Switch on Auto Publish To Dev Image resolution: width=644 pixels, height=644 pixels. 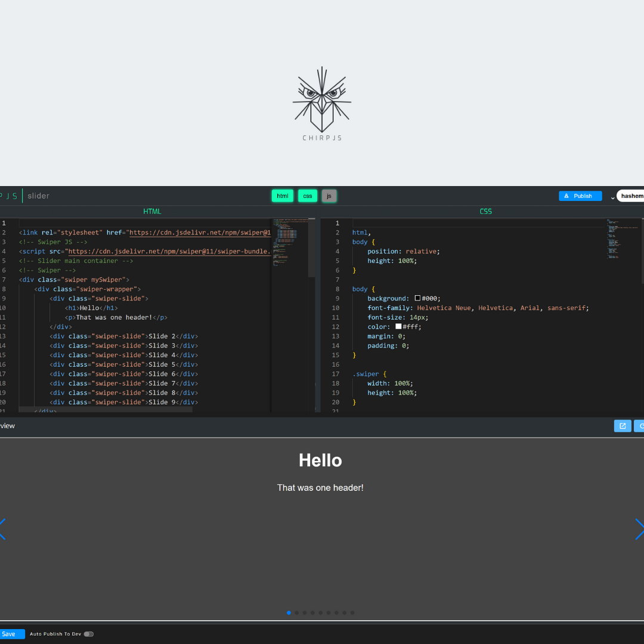pos(88,634)
